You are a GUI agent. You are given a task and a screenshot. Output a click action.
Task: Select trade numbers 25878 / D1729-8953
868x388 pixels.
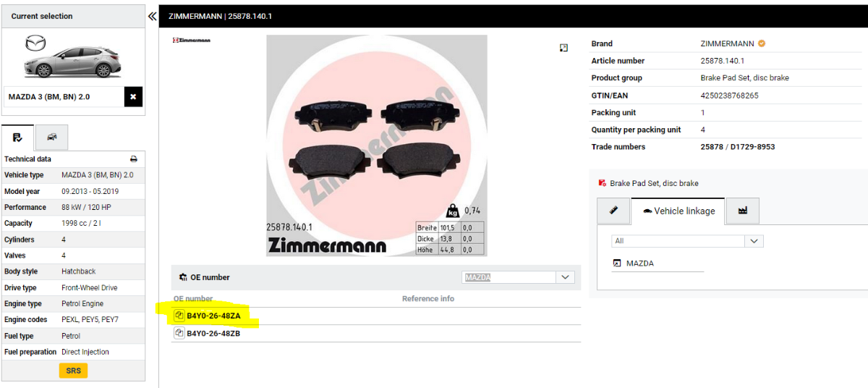[x=737, y=147]
